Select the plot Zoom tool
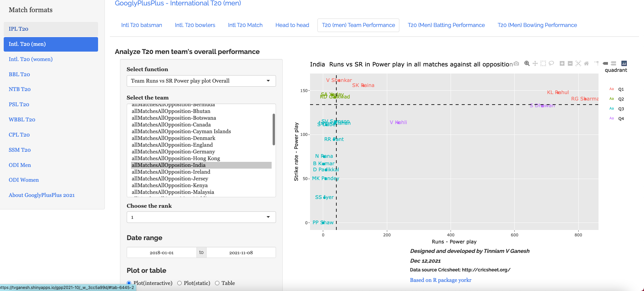 coord(527,63)
